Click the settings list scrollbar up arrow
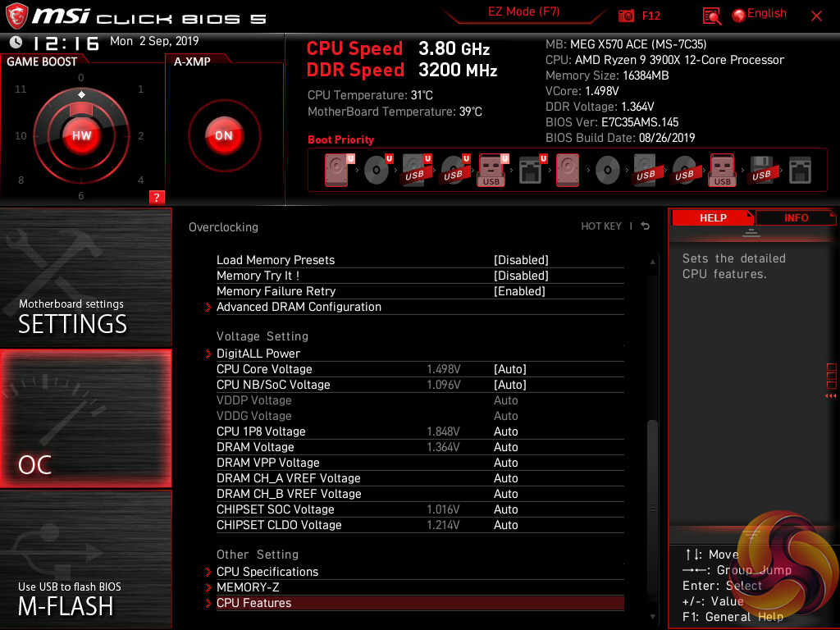The image size is (840, 630). (652, 262)
